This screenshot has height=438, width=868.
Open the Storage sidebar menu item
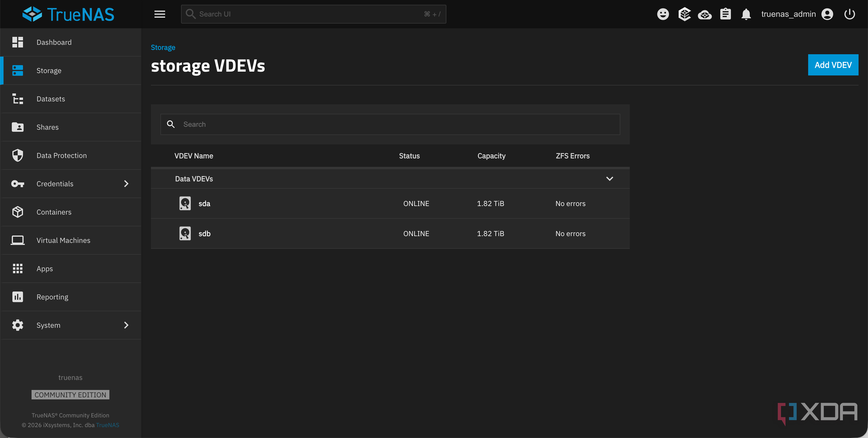[x=71, y=70]
